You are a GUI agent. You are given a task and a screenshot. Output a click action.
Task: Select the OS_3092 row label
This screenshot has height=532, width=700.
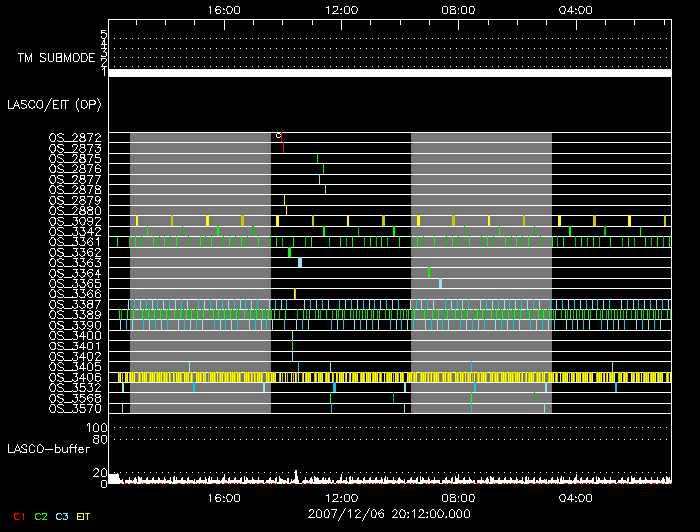tap(75, 220)
